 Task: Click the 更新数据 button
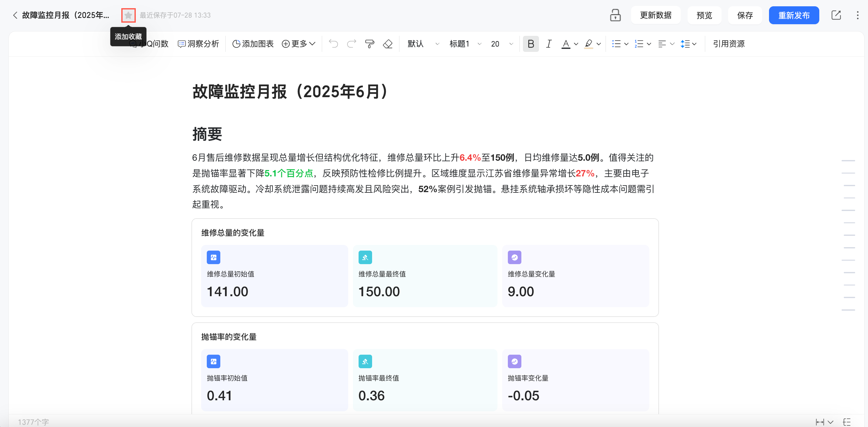tap(655, 15)
